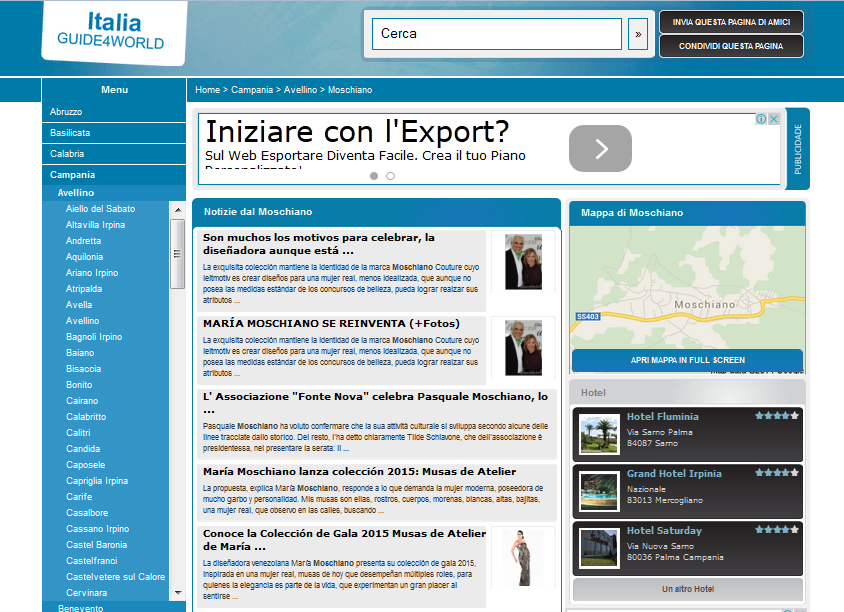Submit search with the arrow button
844x612 pixels.
pos(638,34)
